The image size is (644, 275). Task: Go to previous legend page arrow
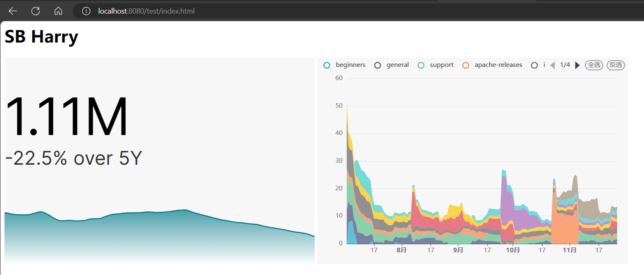(553, 65)
